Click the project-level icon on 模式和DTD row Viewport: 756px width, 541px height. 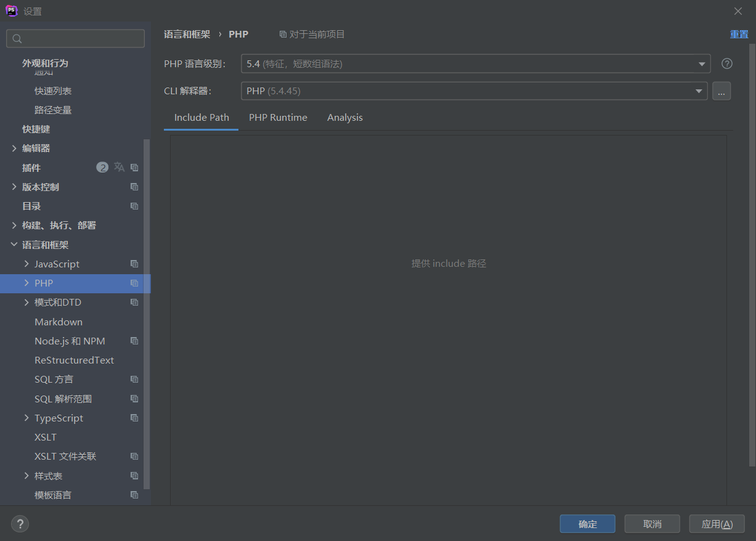(134, 303)
